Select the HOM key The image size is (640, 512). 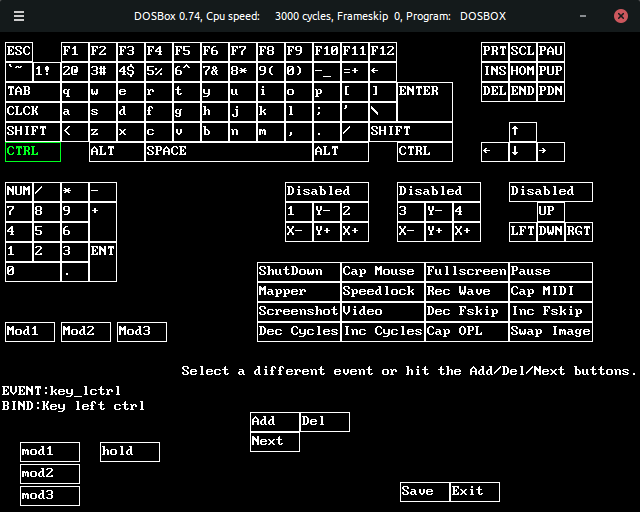523,72
